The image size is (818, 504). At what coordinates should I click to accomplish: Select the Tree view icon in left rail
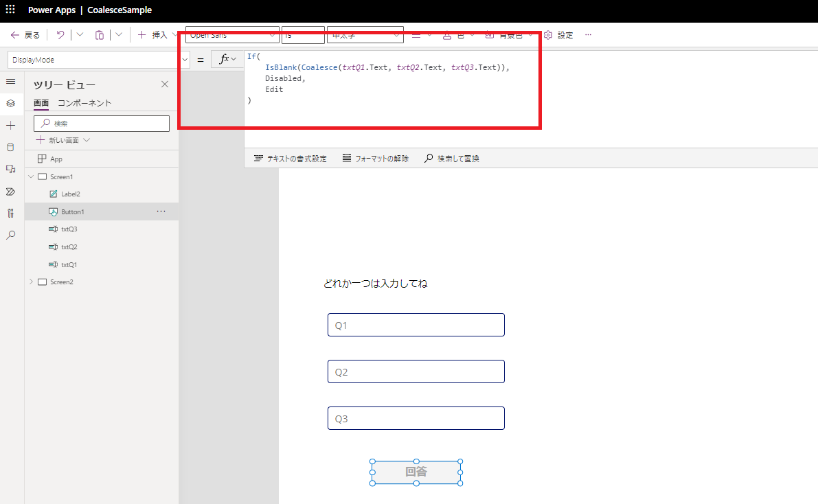tap(10, 103)
